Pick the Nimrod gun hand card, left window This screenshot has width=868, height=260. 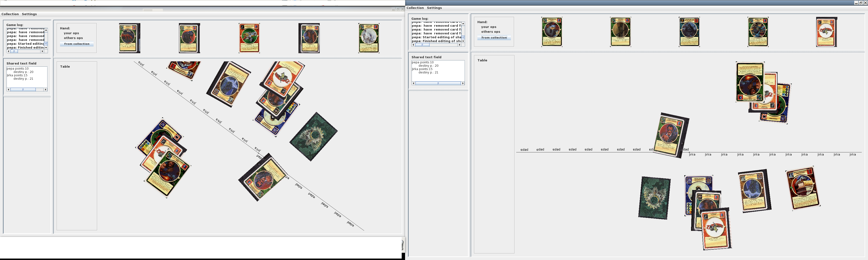tap(249, 38)
